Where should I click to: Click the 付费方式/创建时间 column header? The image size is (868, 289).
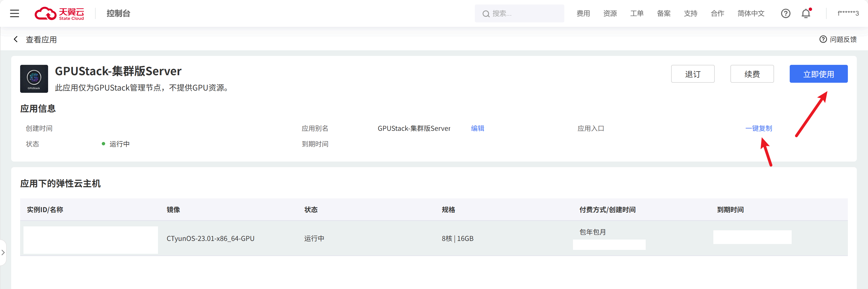(x=608, y=210)
